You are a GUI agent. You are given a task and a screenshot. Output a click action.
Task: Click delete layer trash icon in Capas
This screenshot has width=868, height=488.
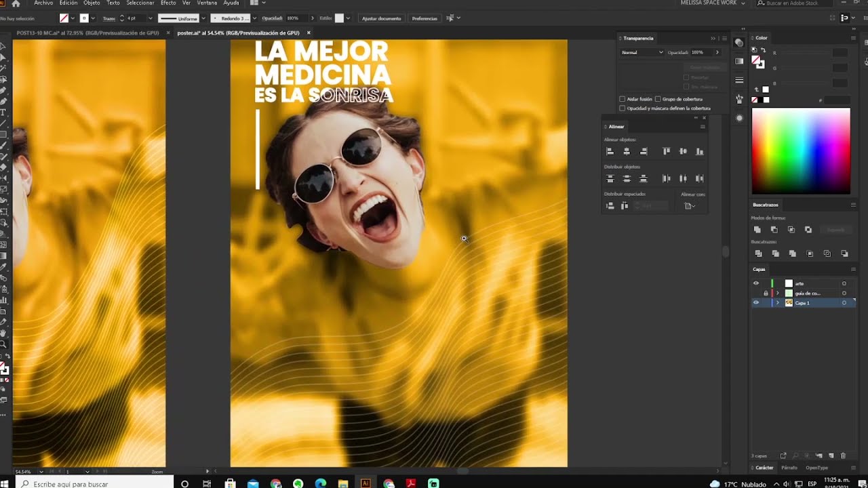(844, 456)
